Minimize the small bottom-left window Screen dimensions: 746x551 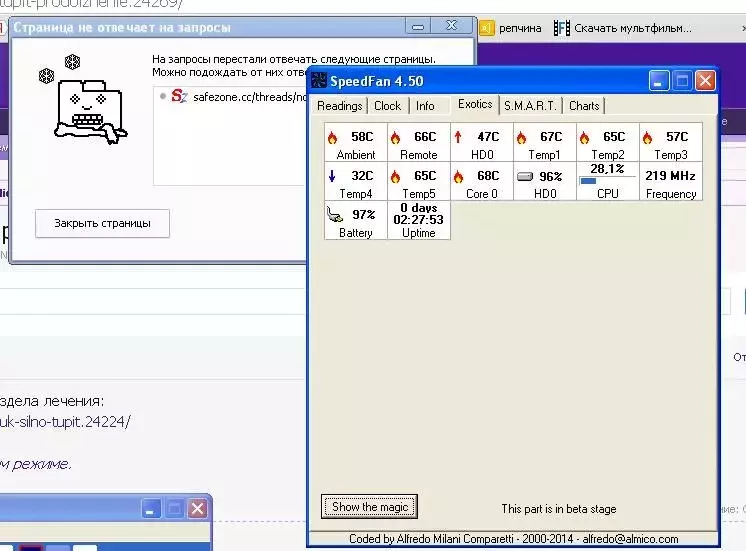pyautogui.click(x=151, y=509)
